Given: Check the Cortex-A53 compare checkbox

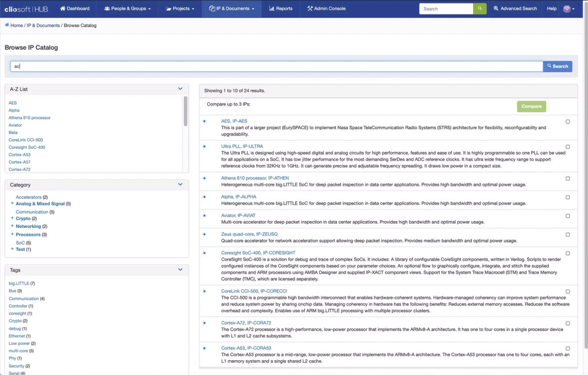Looking at the screenshot, I should [568, 349].
